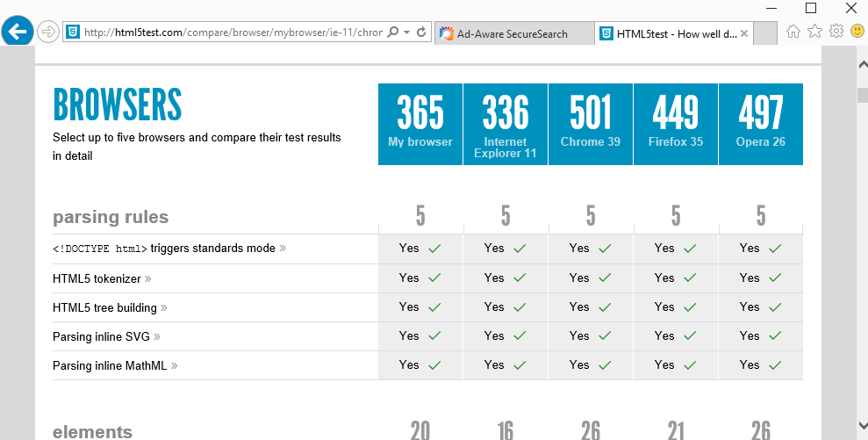Click the smiley feedback icon
This screenshot has width=868, height=440.
857,31
